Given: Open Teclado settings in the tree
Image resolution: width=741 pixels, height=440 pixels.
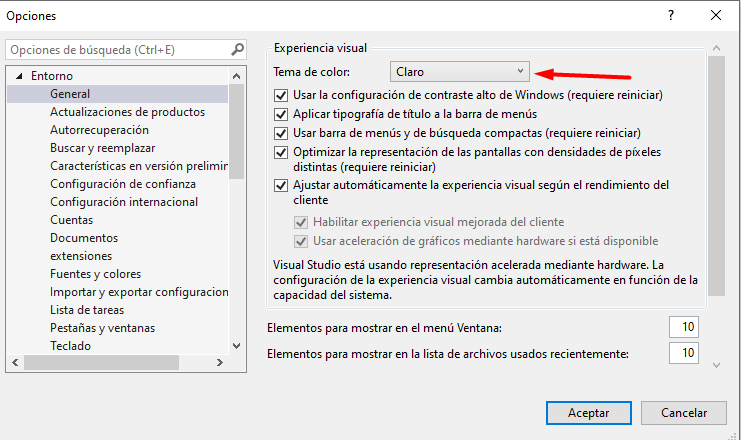Looking at the screenshot, I should (71, 346).
